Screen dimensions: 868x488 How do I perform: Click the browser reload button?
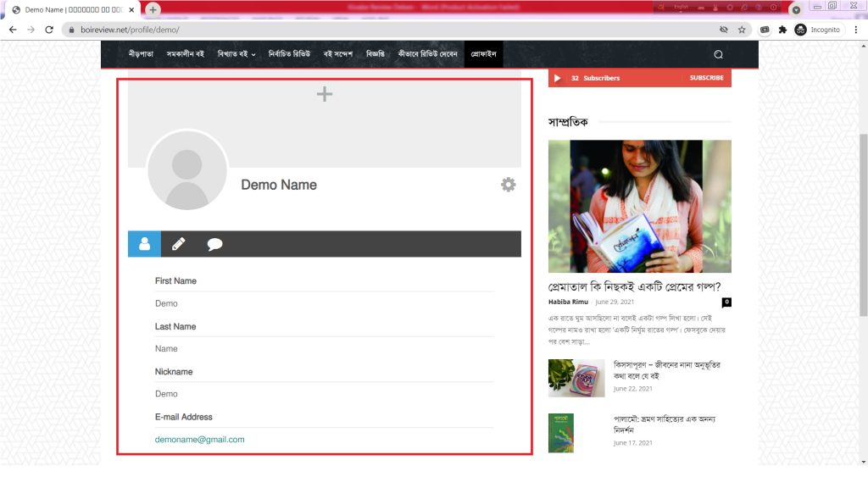click(x=49, y=30)
